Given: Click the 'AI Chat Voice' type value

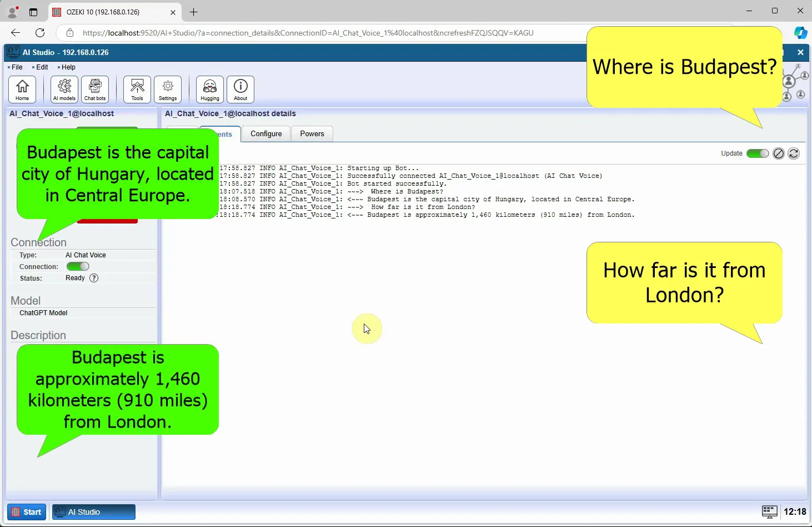Looking at the screenshot, I should click(x=86, y=255).
